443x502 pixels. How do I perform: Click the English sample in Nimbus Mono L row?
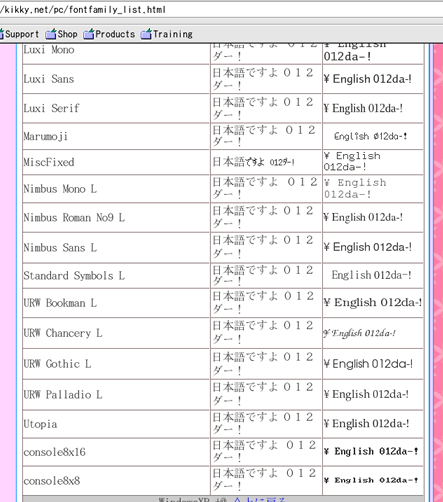(x=355, y=189)
